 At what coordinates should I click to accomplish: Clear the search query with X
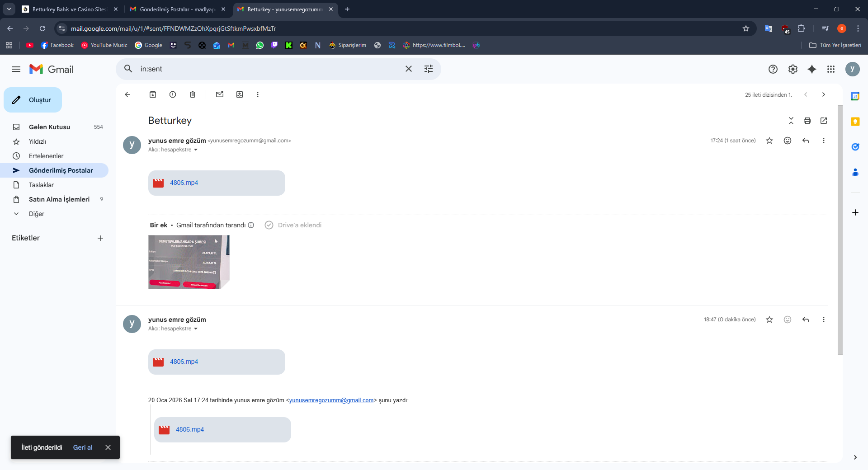[409, 69]
